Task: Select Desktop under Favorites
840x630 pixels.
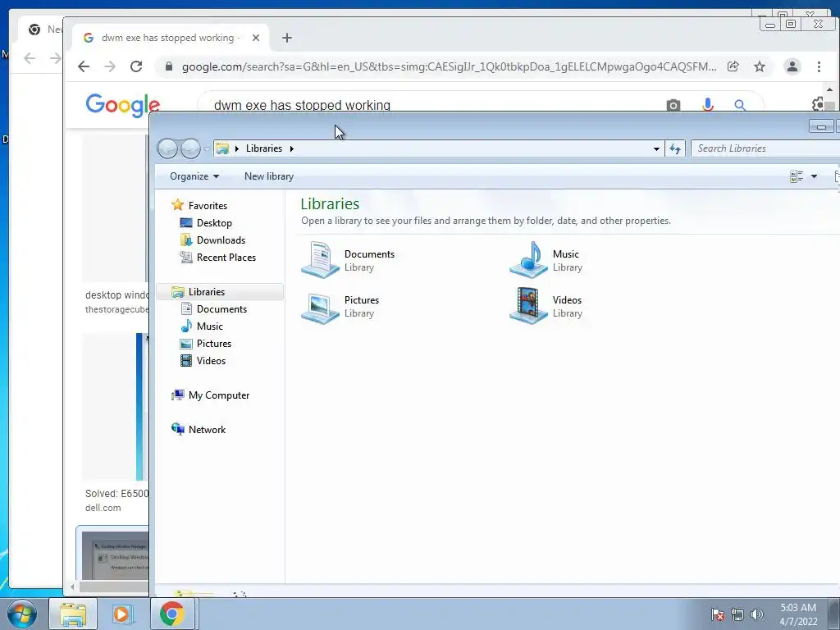Action: click(206, 223)
